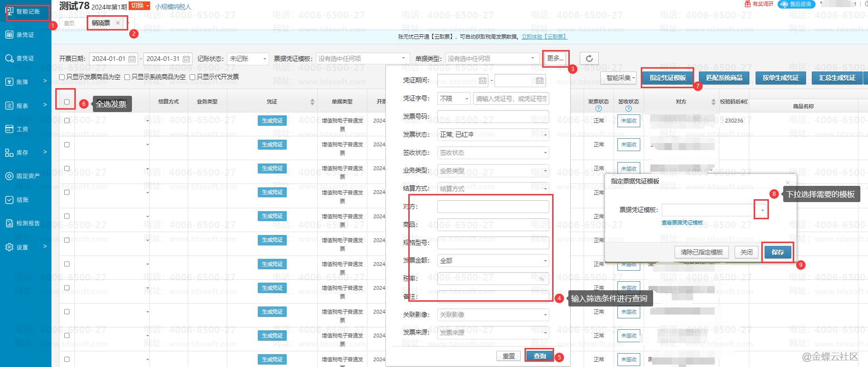
Task: Click the 对方 input field
Action: (493, 207)
